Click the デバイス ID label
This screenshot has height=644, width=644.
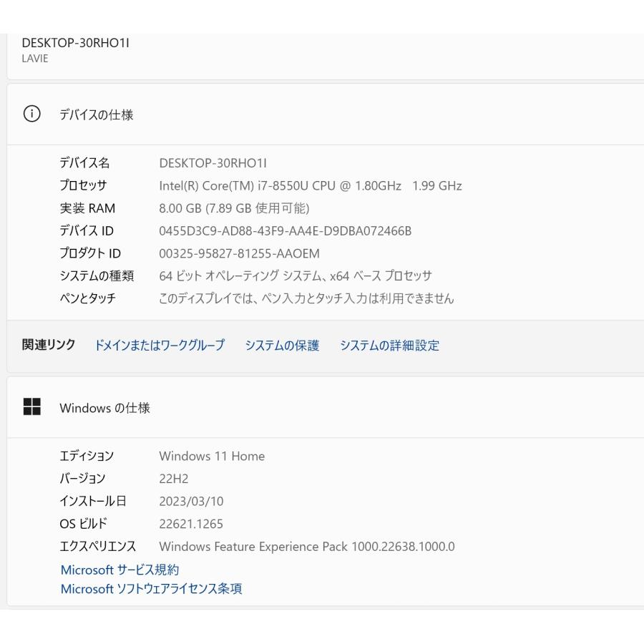pos(87,231)
